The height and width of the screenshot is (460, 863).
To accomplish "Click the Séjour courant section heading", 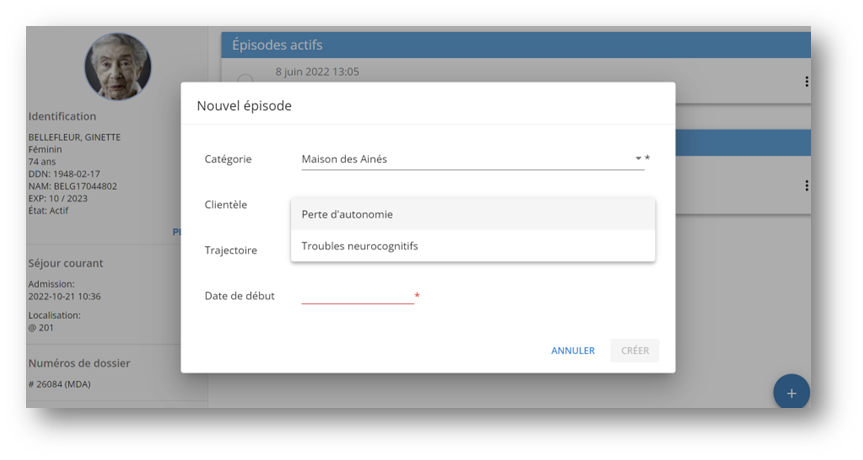I will click(65, 263).
